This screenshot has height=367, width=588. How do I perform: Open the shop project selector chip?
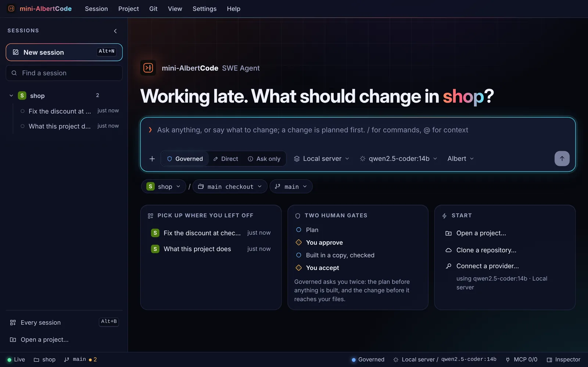pos(163,186)
